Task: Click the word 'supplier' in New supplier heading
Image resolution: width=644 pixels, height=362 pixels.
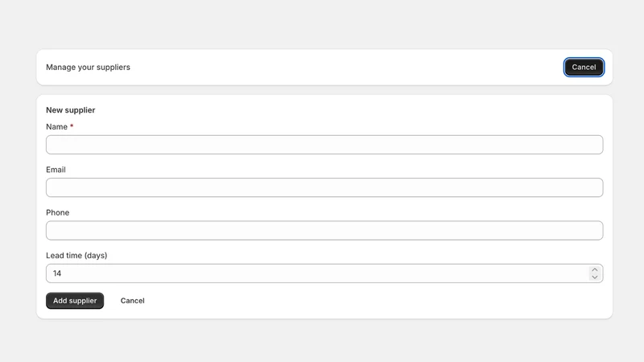Action: point(80,110)
